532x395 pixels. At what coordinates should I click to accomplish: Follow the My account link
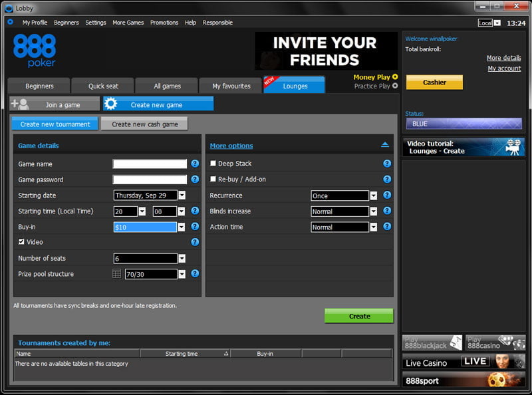coord(504,68)
